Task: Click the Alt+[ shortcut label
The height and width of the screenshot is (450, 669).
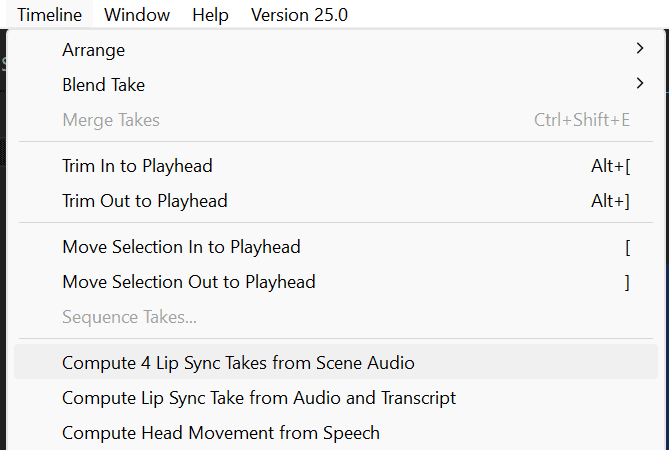Action: coord(611,166)
